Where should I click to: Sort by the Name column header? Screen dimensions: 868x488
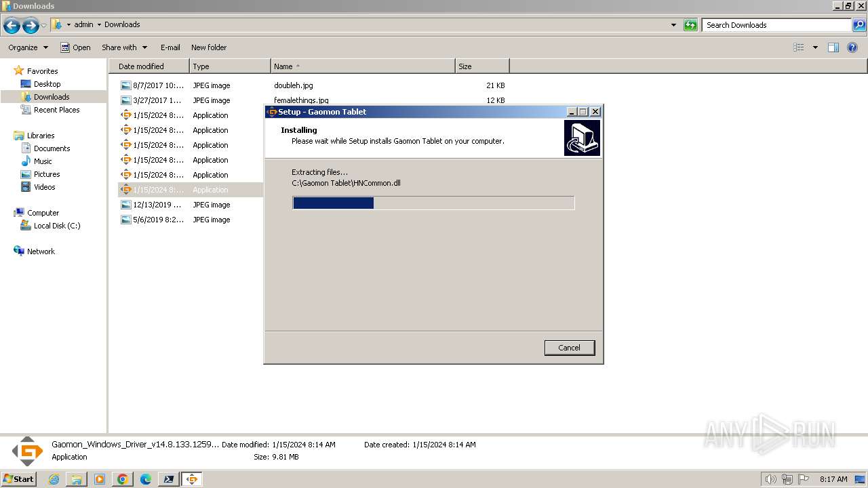[363, 66]
